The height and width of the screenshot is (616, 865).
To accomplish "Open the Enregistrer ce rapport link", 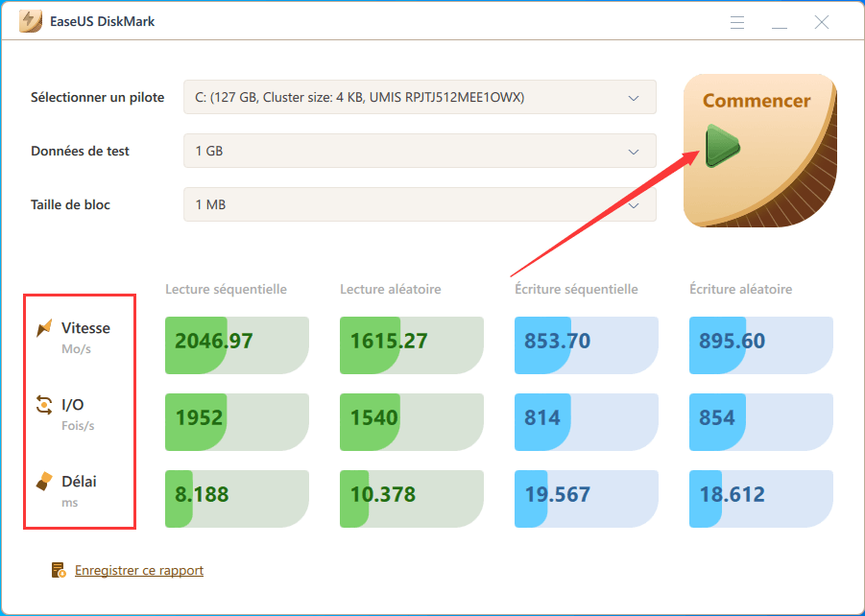I will (x=139, y=570).
